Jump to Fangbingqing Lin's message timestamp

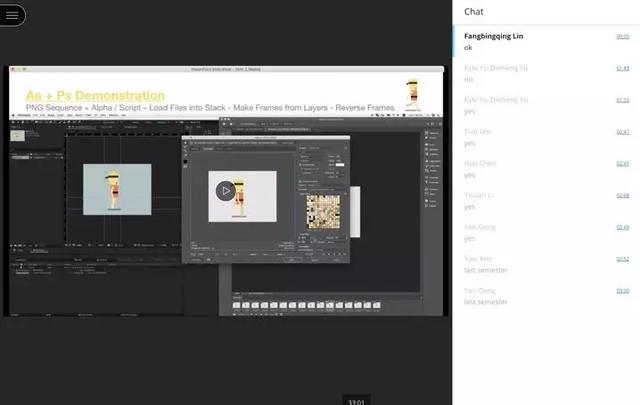pyautogui.click(x=622, y=37)
